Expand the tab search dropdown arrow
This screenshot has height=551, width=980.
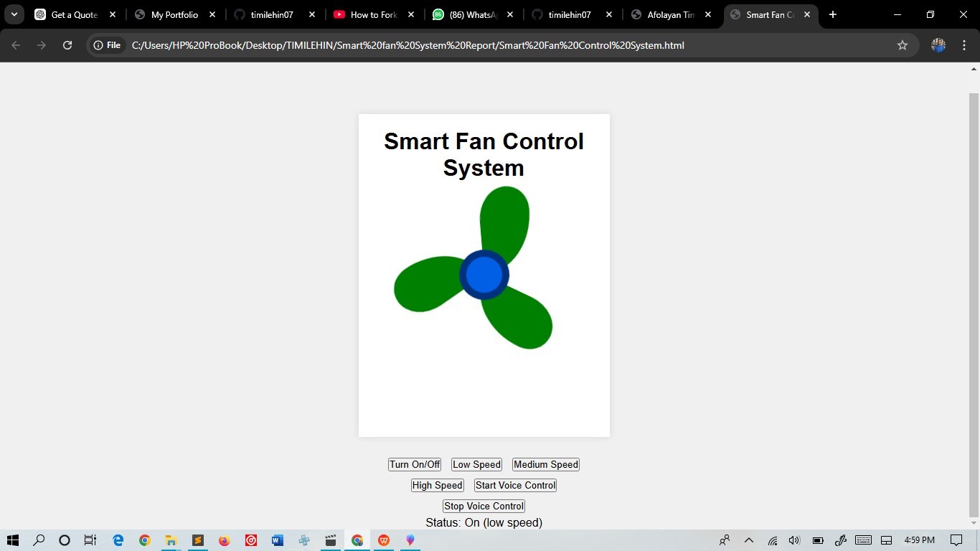pos(14,14)
